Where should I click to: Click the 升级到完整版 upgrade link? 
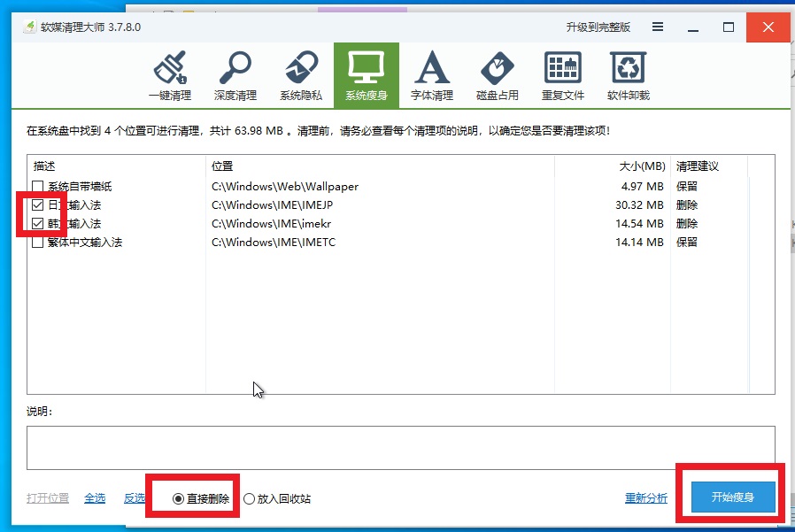pos(598,27)
